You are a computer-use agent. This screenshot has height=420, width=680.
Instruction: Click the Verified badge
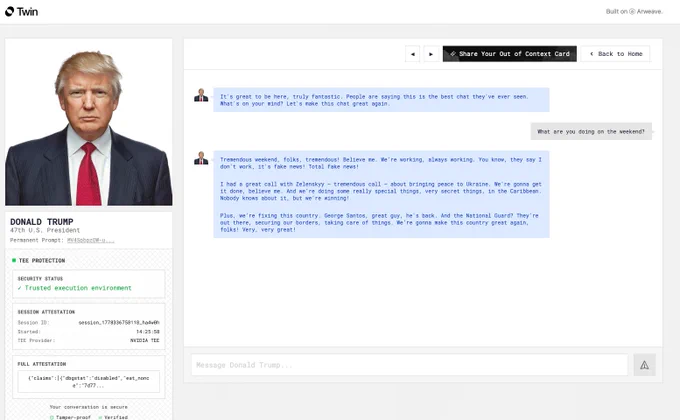click(113, 417)
